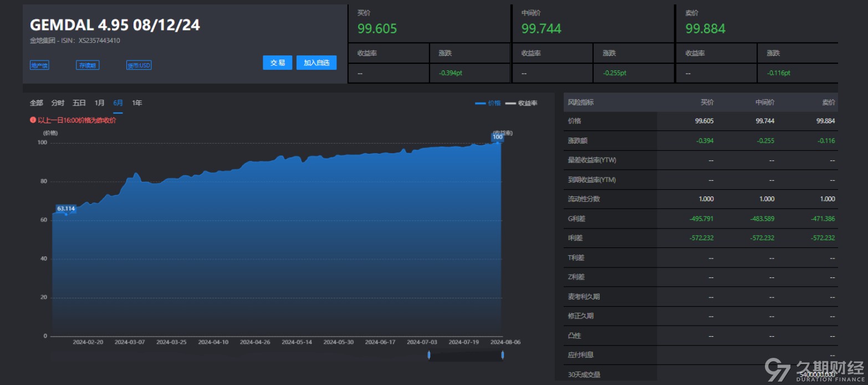
Task: Toggle the 收益率 series in chart legend
Action: [522, 103]
